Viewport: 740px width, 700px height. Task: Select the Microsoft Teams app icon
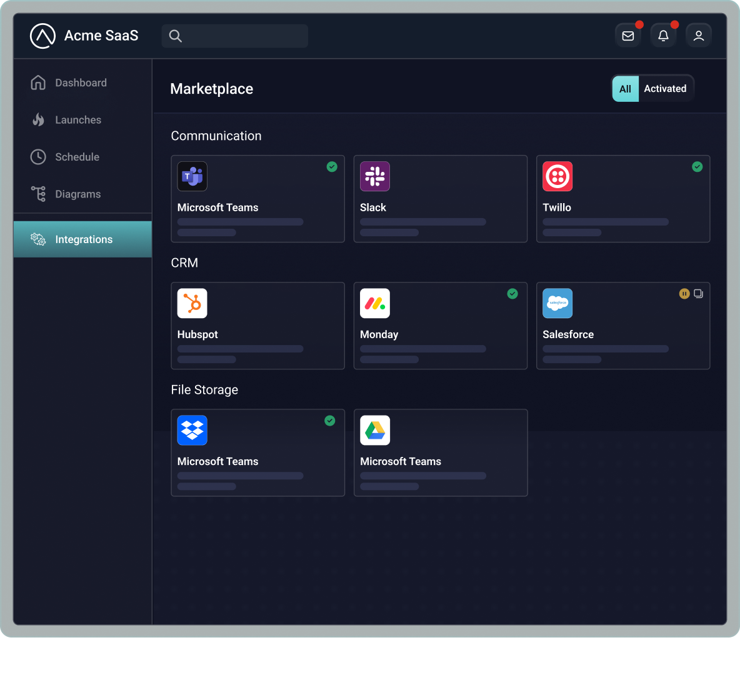[192, 176]
